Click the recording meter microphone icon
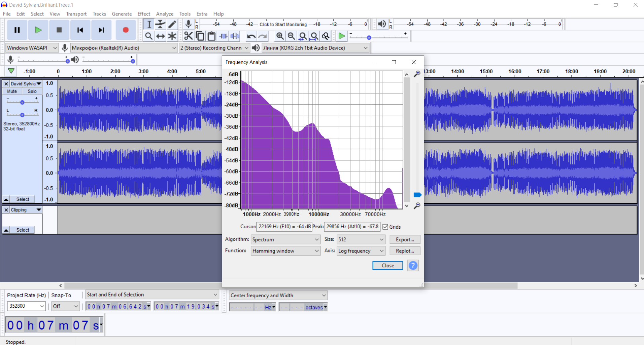Viewport: 644px width, 345px height. (x=189, y=24)
